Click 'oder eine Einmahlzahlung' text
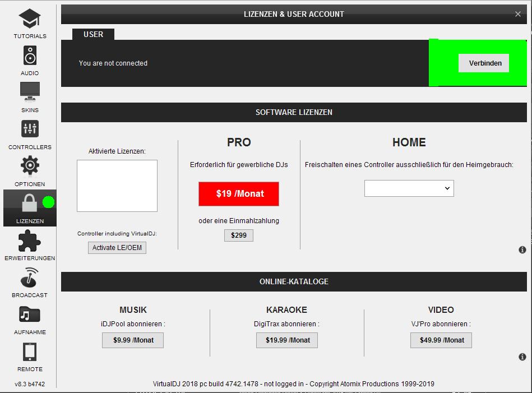Screen dimensions: 532x393 click(x=239, y=220)
